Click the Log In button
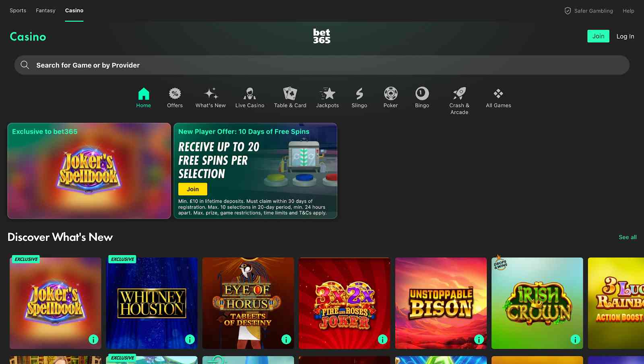Screen dimensions: 644x364 click(625, 36)
